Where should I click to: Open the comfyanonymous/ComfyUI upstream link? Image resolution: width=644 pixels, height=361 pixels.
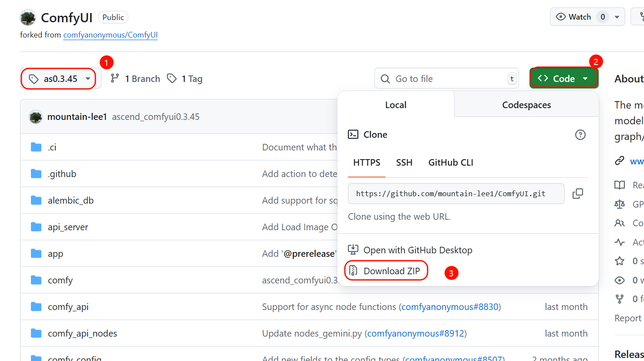click(x=110, y=35)
